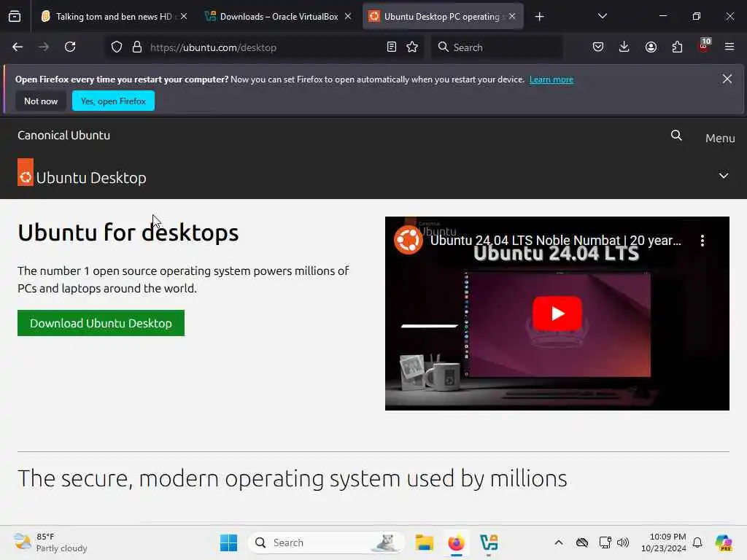
Task: Switch to Downloads – Oracle VirtualBox tab
Action: tap(279, 17)
